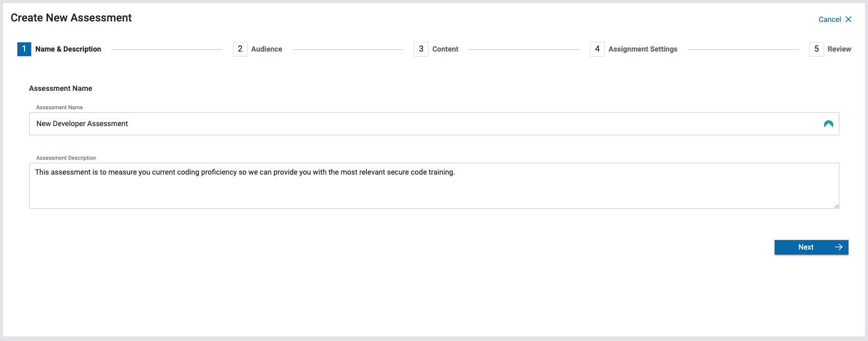Switch to the Content step
This screenshot has height=341, width=868.
click(x=445, y=49)
